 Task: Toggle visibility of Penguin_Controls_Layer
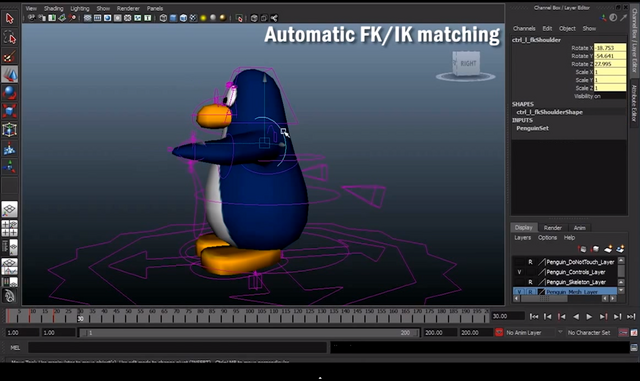519,272
